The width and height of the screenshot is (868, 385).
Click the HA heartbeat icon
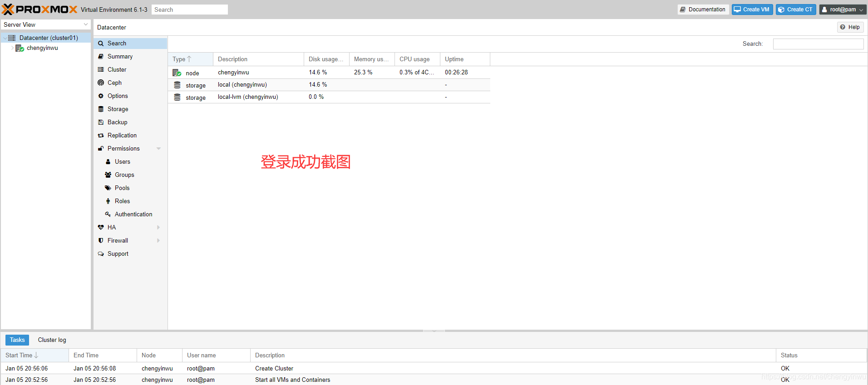[x=101, y=228]
